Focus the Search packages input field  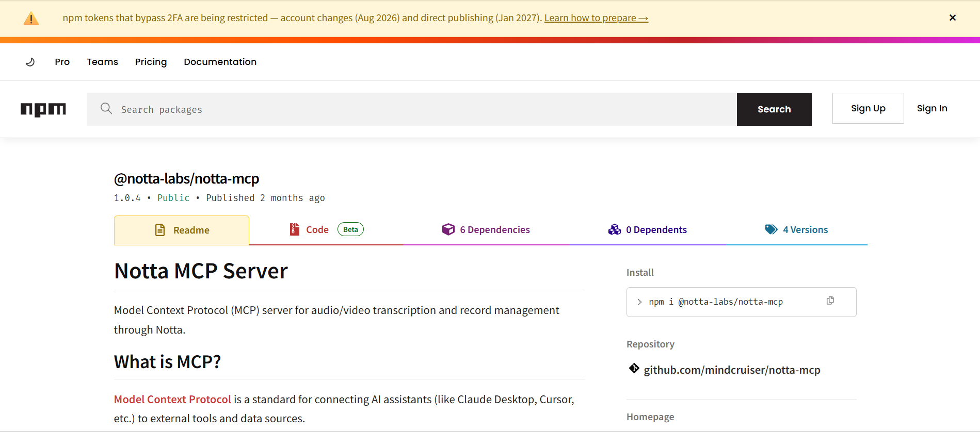click(412, 109)
